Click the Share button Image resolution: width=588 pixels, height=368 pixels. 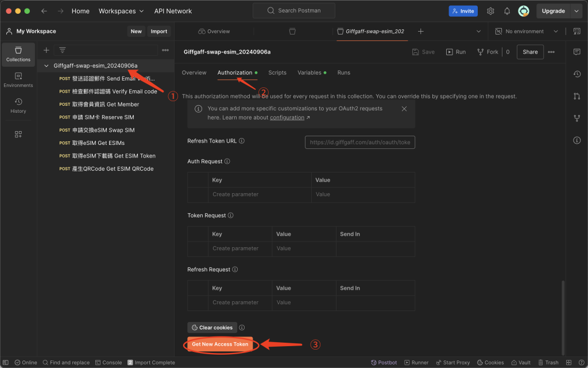530,52
